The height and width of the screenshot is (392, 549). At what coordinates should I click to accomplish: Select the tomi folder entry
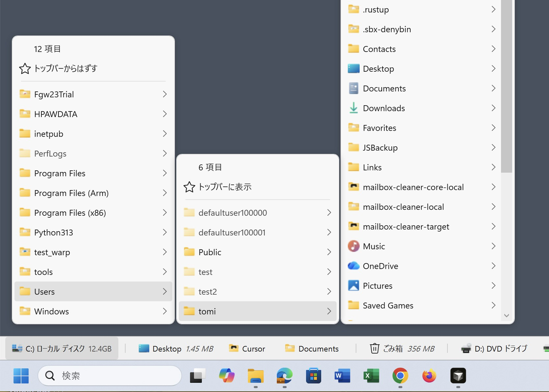point(258,311)
